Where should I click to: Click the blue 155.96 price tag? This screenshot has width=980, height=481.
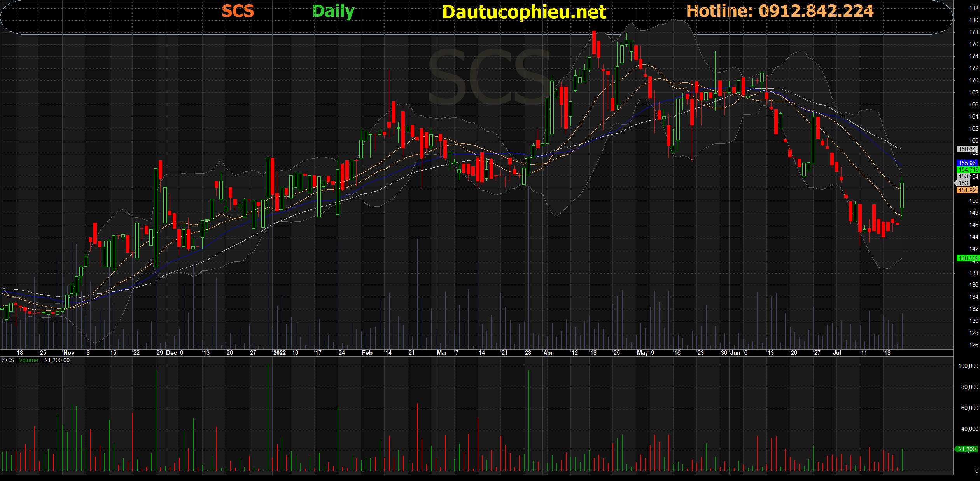click(967, 163)
